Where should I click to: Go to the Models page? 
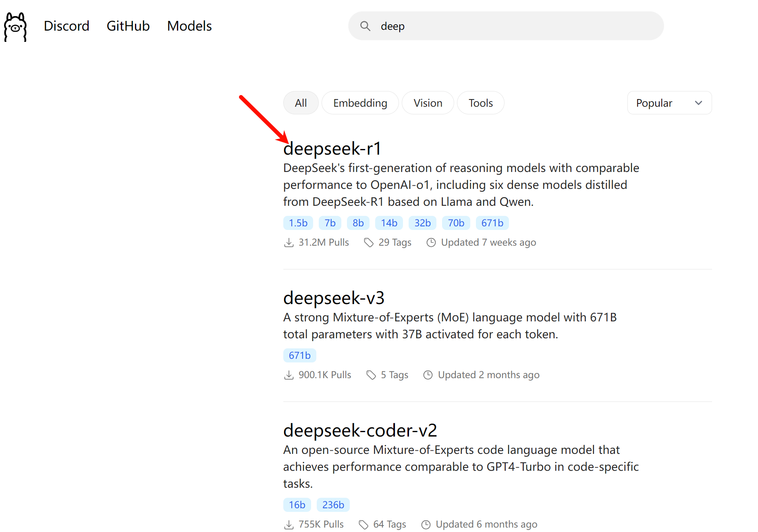[189, 26]
